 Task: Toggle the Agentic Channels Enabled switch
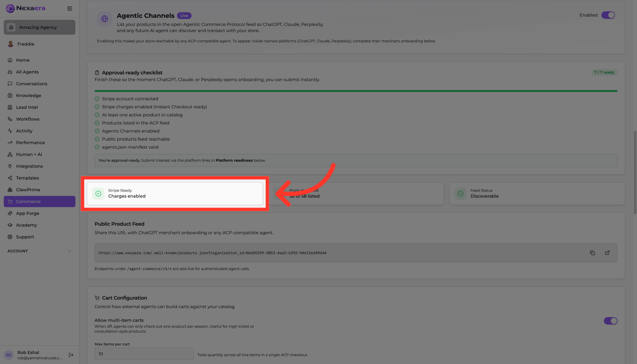[x=608, y=15]
